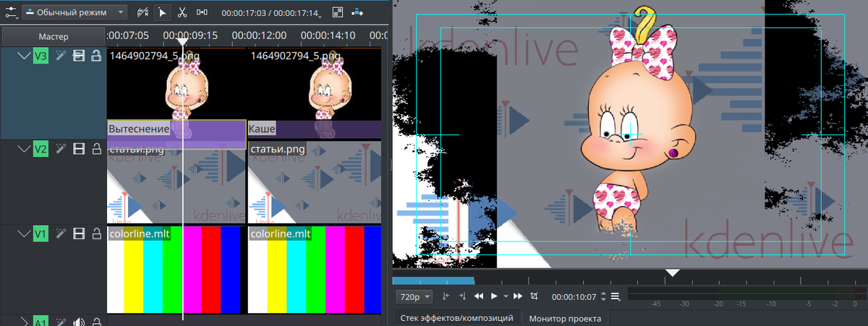The height and width of the screenshot is (326, 868).
Task: Click the 'Мастер' button
Action: (x=53, y=36)
